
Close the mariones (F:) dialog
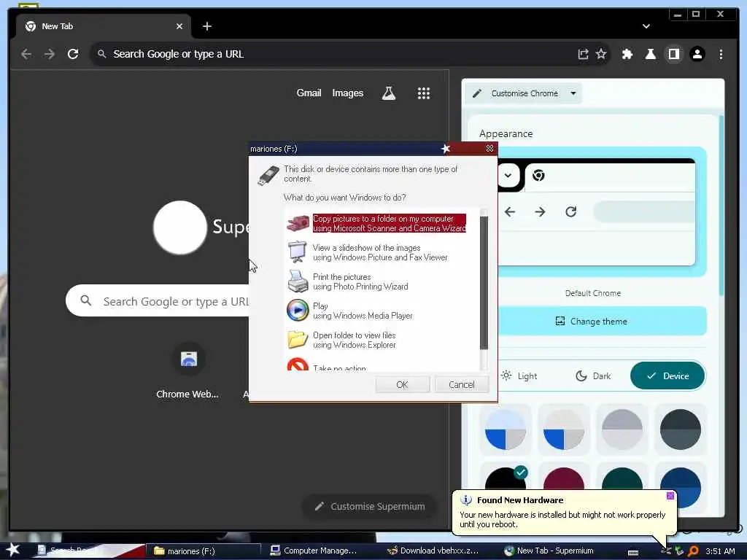point(489,149)
